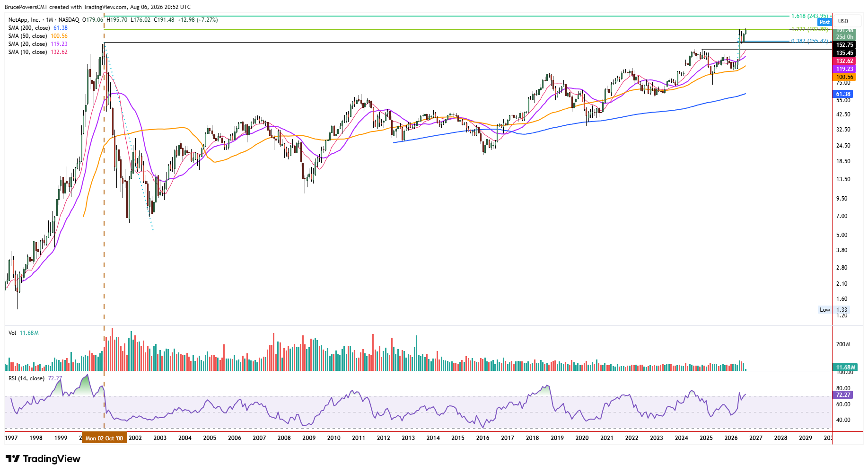This screenshot has height=473, width=868.
Task: Click year 2003 on the time axis
Action: point(160,438)
